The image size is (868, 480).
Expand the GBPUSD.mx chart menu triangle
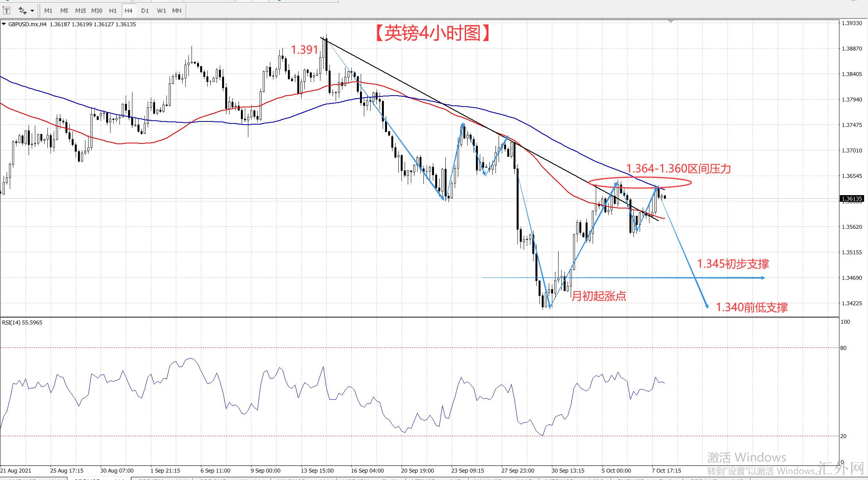(x=4, y=24)
